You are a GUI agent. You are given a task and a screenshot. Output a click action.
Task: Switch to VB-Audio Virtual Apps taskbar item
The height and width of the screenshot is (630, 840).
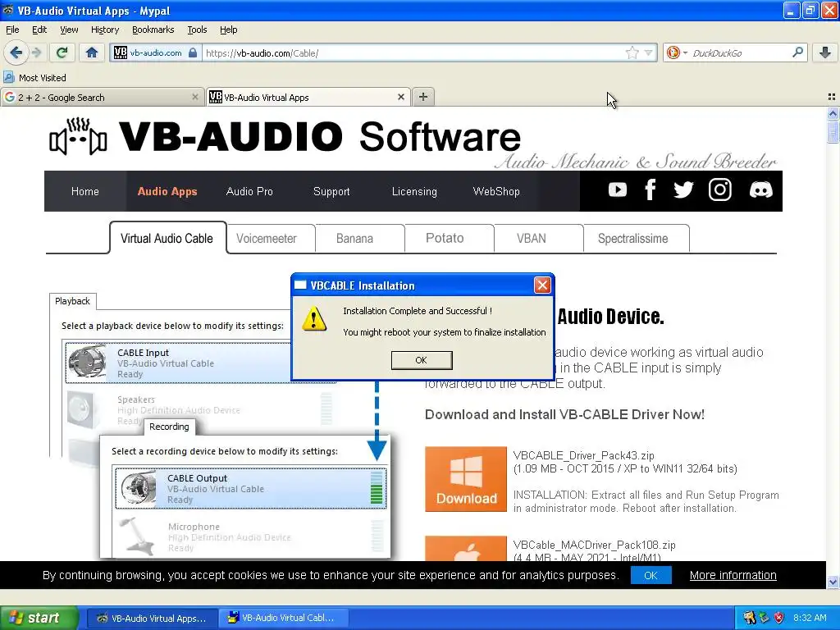(x=152, y=618)
